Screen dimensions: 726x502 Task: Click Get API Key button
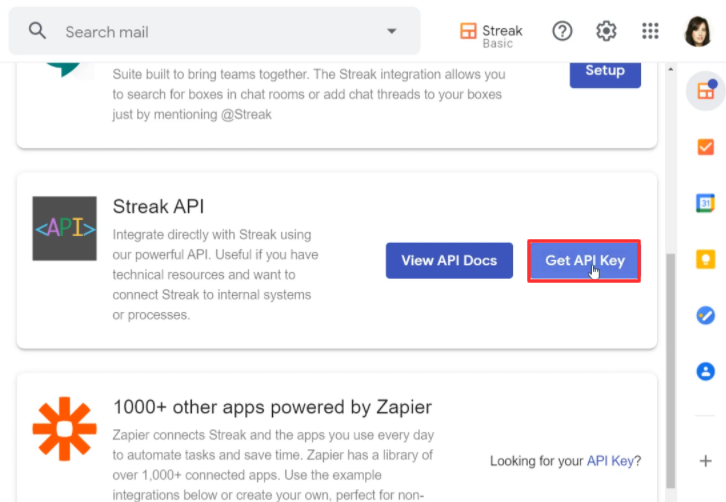584,261
